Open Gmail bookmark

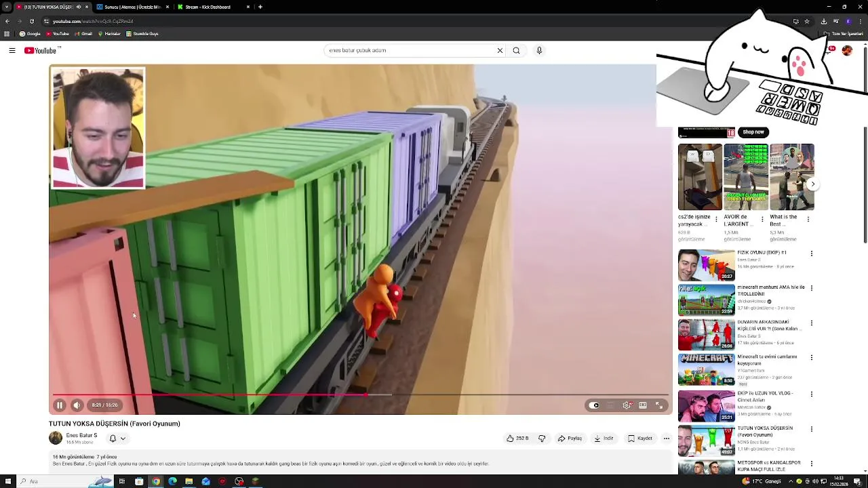83,34
